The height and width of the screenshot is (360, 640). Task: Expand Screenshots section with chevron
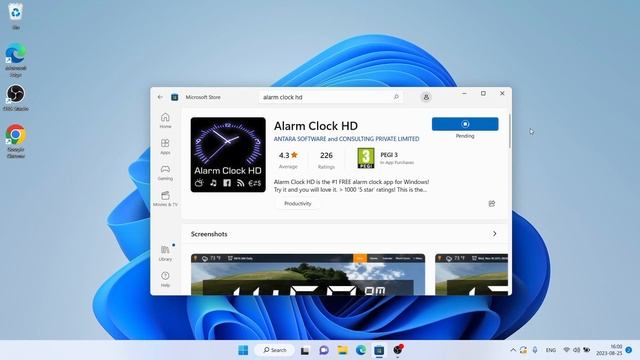tap(495, 234)
